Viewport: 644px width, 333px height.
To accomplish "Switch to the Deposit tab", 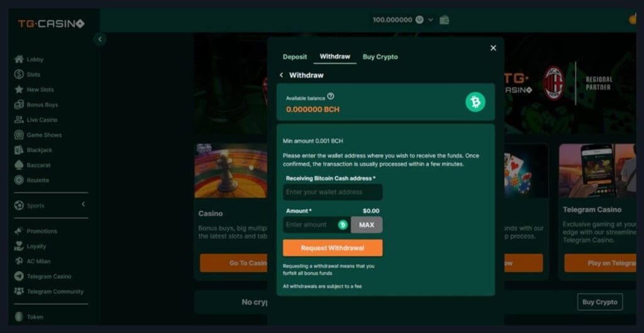I will click(295, 57).
